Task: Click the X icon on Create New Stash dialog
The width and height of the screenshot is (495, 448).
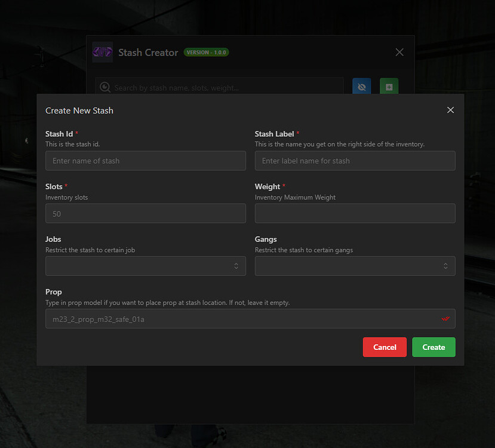Action: [450, 110]
